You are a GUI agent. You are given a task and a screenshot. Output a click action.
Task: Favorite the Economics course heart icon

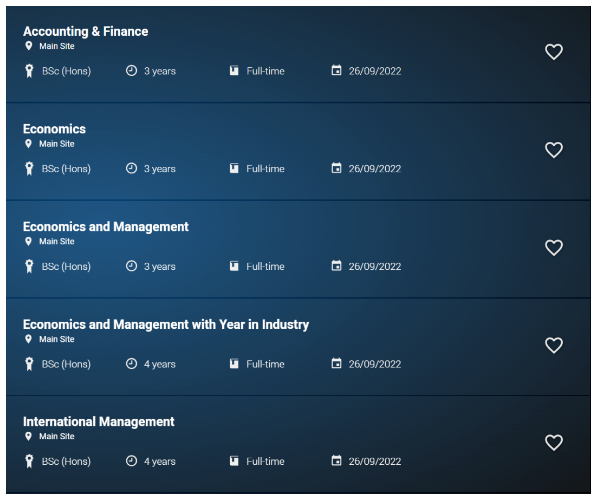(x=554, y=150)
